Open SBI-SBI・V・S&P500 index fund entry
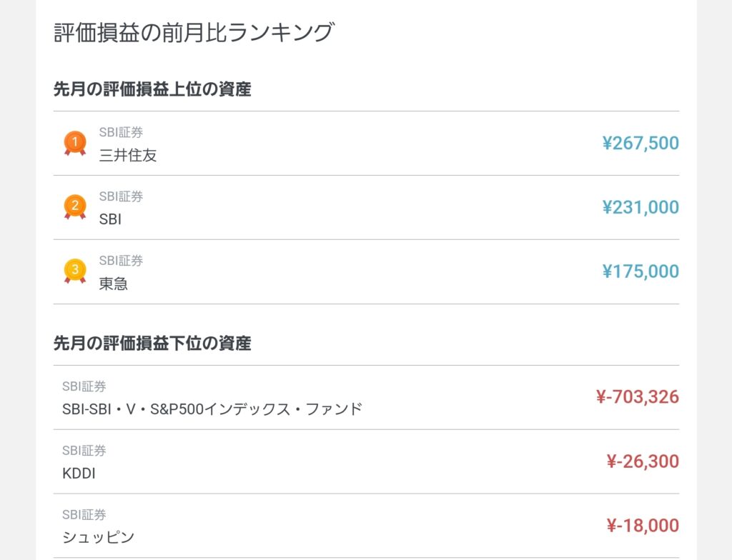 (x=212, y=409)
